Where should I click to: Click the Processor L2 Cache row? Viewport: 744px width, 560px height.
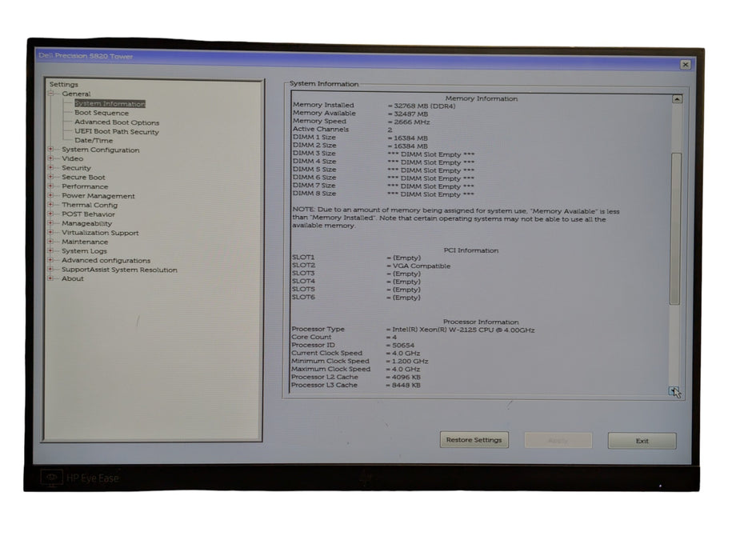click(356, 377)
